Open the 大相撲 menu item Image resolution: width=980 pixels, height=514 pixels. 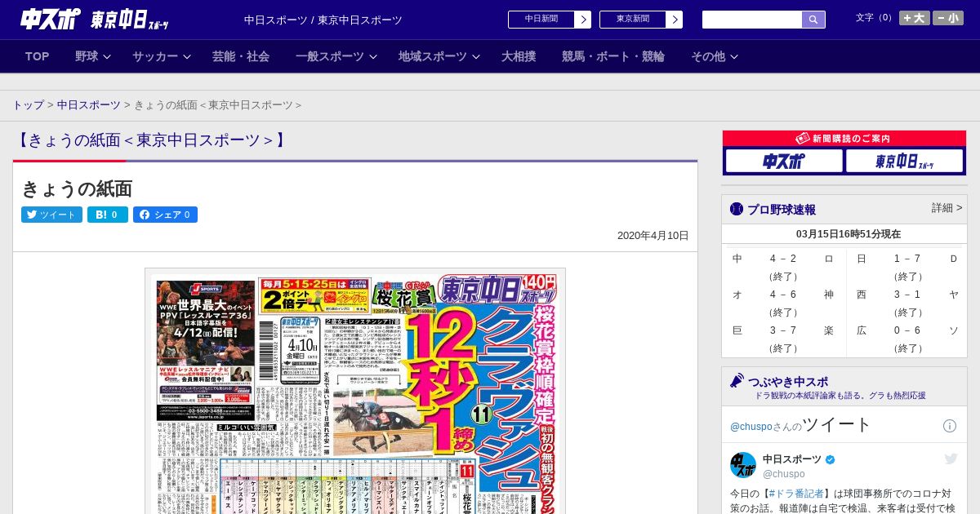(519, 56)
